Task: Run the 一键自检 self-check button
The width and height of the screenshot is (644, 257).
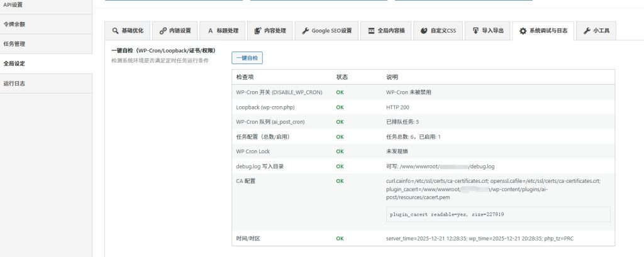Action: (247, 58)
